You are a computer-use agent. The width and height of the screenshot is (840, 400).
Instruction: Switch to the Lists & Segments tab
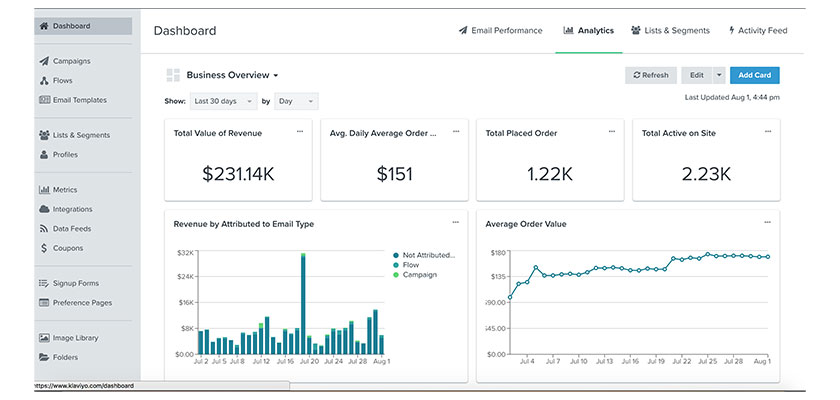670,31
